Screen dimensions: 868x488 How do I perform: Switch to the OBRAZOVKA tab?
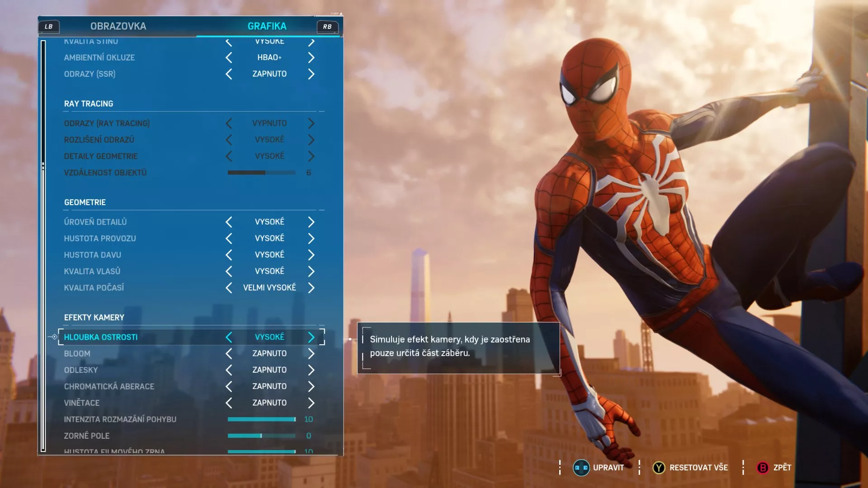(118, 26)
